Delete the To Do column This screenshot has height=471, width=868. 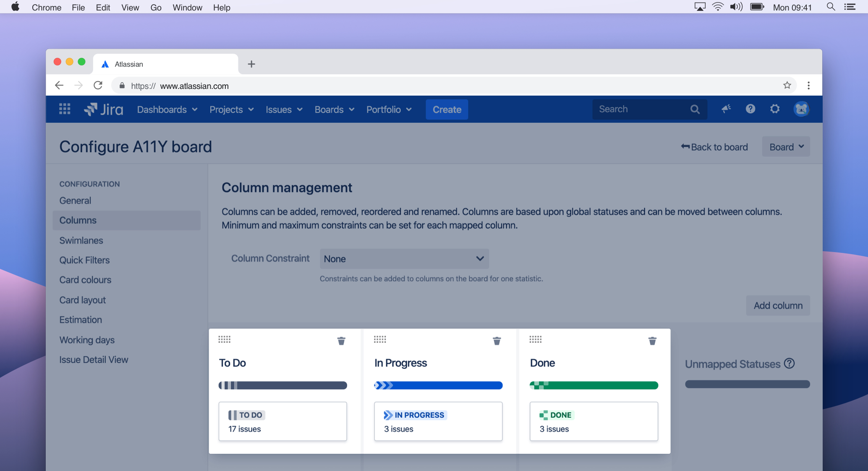click(341, 341)
